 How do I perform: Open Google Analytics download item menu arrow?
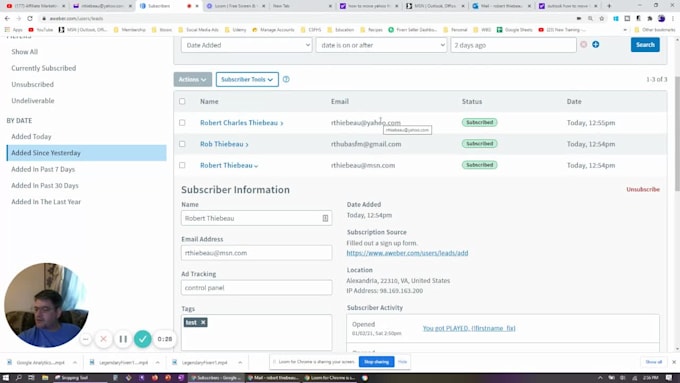pyautogui.click(x=75, y=362)
